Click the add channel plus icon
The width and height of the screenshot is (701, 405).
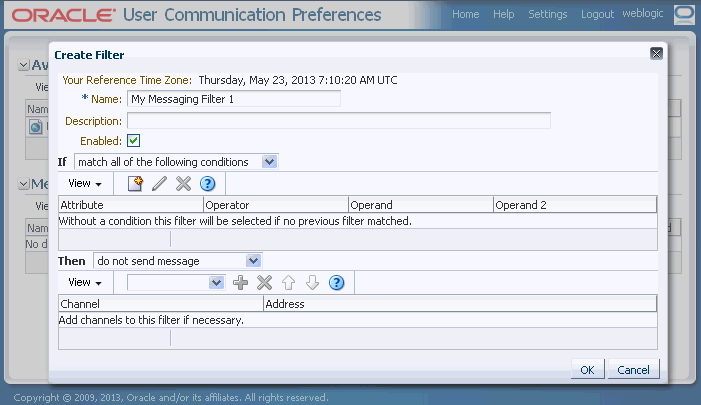click(241, 283)
